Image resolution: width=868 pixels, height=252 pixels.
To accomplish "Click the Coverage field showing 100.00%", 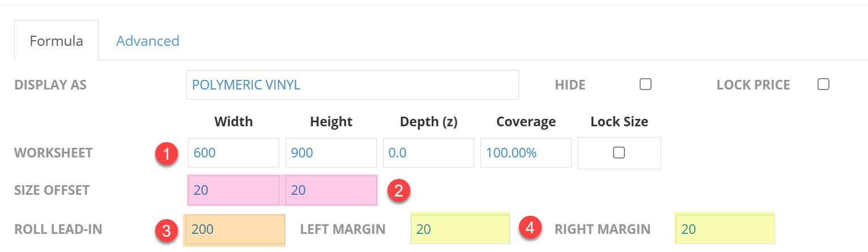I will click(x=526, y=153).
